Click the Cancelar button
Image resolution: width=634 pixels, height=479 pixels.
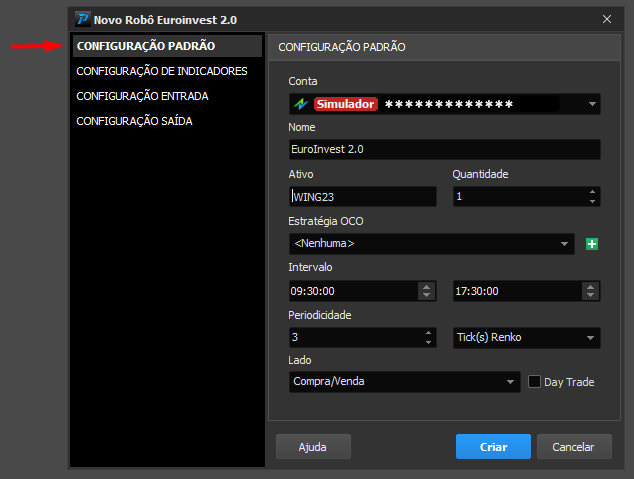coord(574,447)
